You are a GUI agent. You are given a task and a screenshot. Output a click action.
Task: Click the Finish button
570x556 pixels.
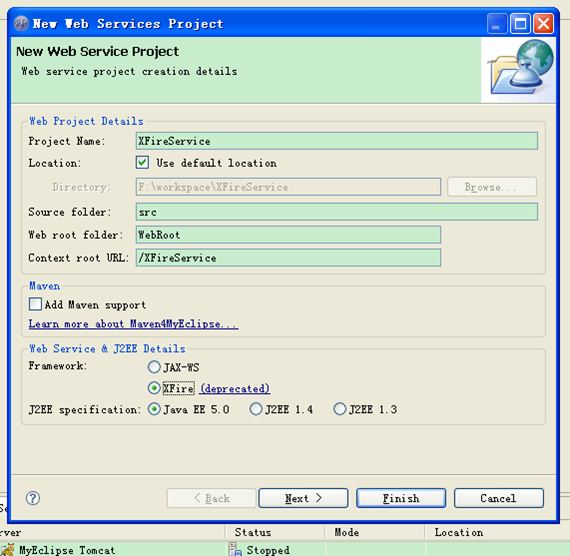click(x=401, y=498)
